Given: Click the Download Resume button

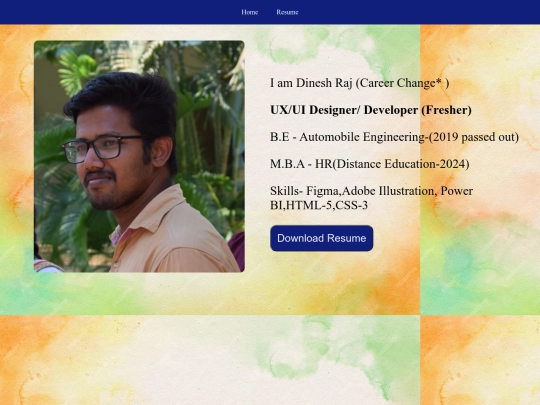Looking at the screenshot, I should click(322, 238).
